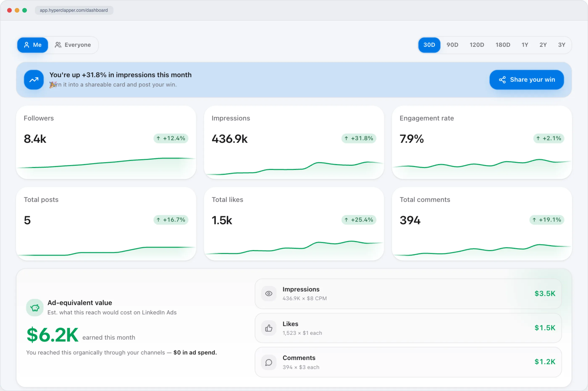Click the $0 in ad spend text

pos(195,353)
